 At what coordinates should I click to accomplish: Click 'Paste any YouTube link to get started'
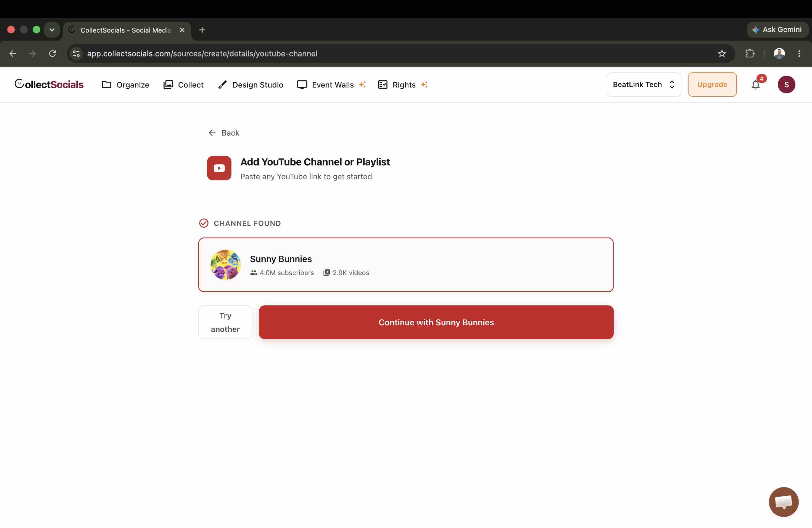[306, 176]
